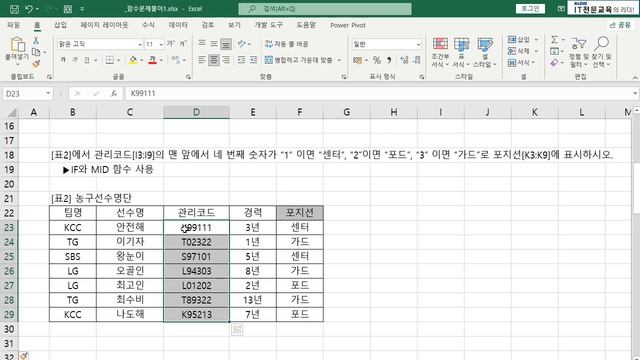This screenshot has height=360, width=640.
Task: Click the Insert Function fx icon
Action: (114, 93)
